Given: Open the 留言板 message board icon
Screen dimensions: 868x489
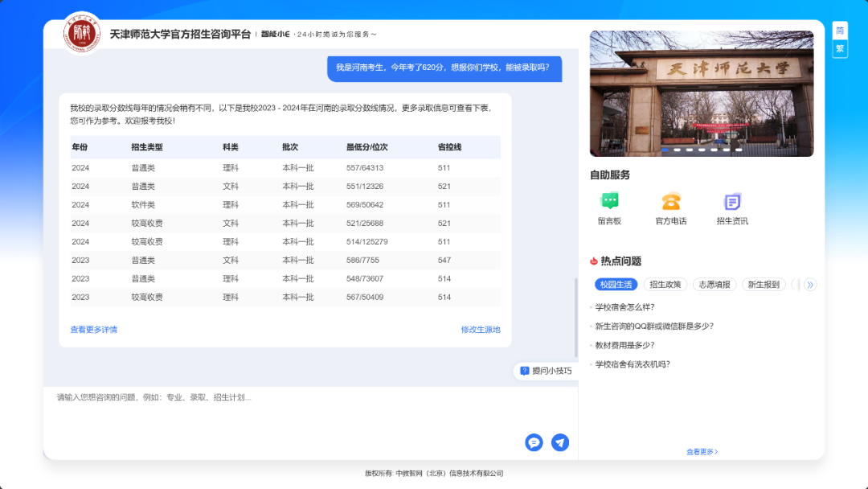Looking at the screenshot, I should [x=609, y=202].
